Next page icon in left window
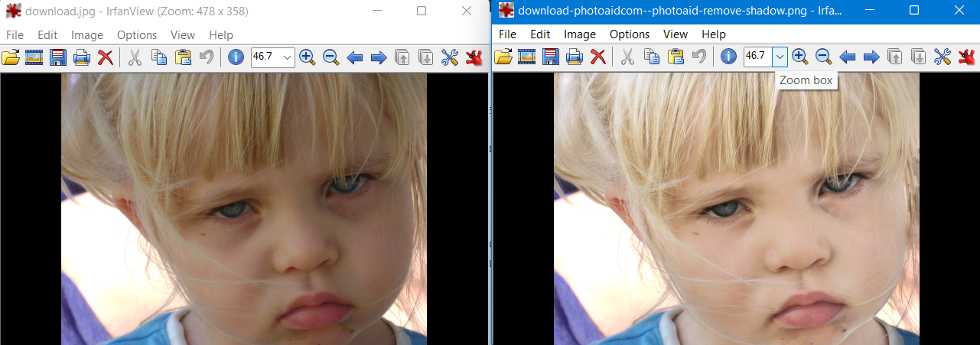 [426, 57]
